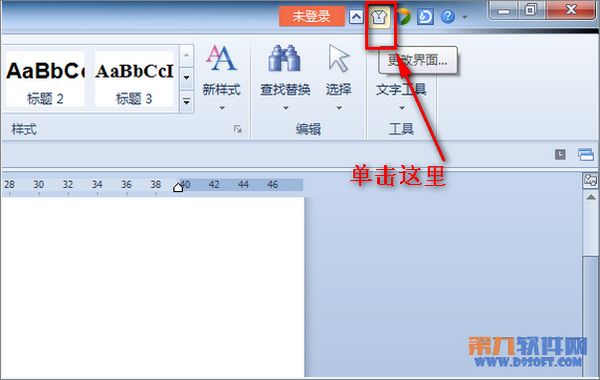The width and height of the screenshot is (600, 380).
Task: Toggle the window switcher icon at right
Action: tap(586, 154)
